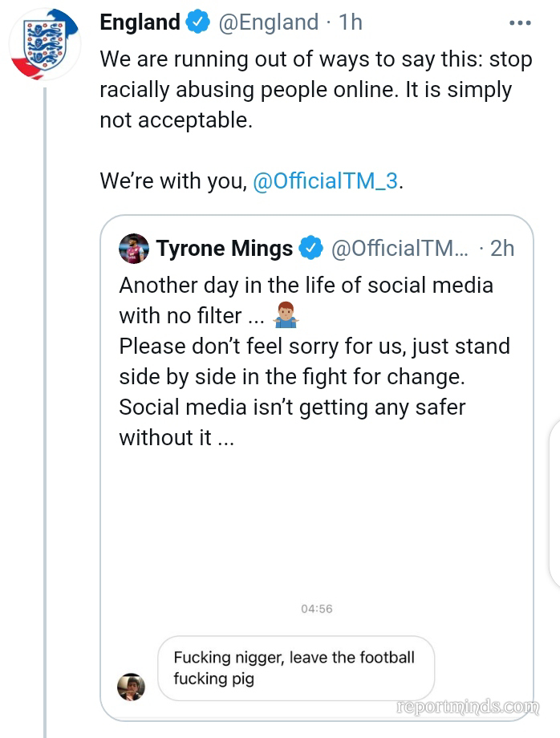Screen dimensions: 560x738
Task: Click the 04:56 message timestamp
Action: [316, 609]
